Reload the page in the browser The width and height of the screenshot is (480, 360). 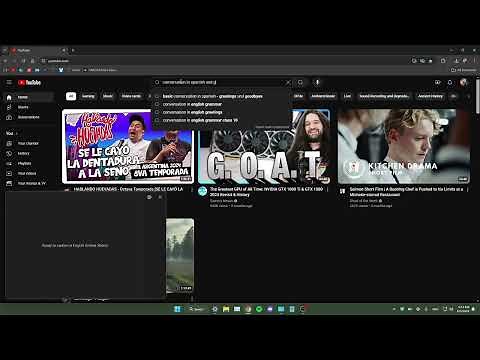coord(23,61)
